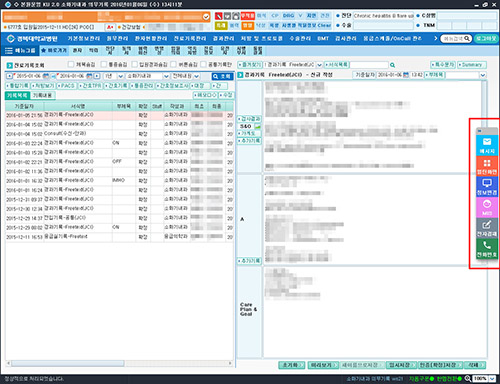Click the Summary button
The height and width of the screenshot is (384, 500).
pyautogui.click(x=471, y=65)
